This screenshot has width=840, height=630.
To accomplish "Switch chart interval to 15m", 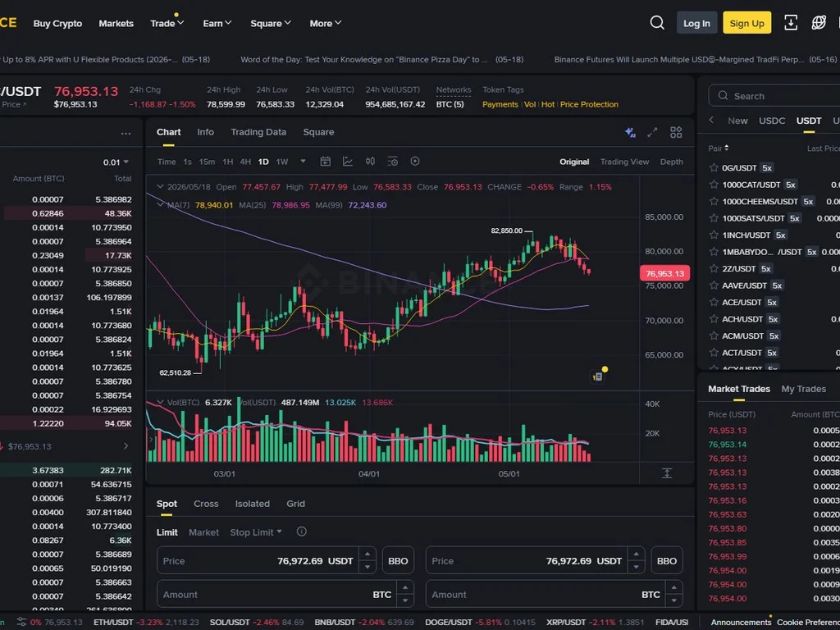I will pos(207,162).
